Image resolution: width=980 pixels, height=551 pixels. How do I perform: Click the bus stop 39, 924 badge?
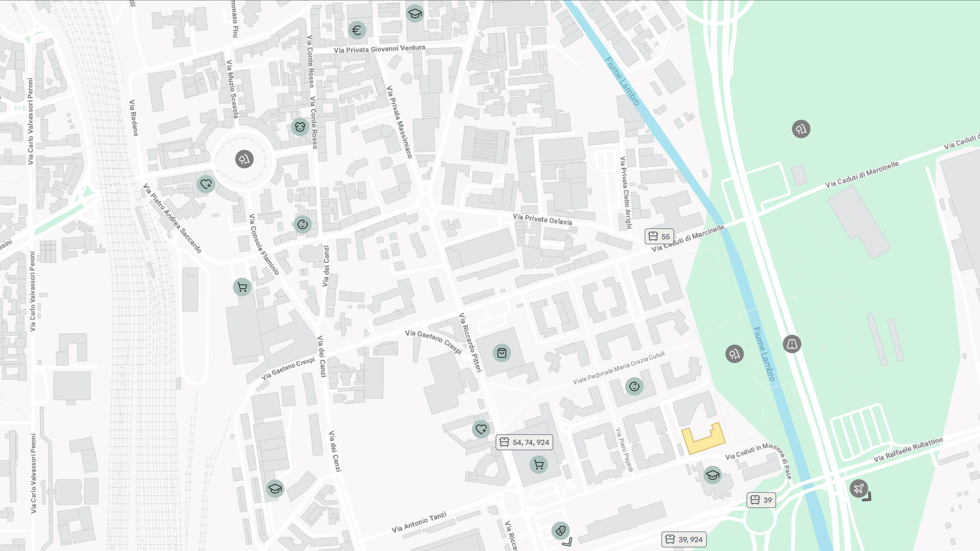684,539
